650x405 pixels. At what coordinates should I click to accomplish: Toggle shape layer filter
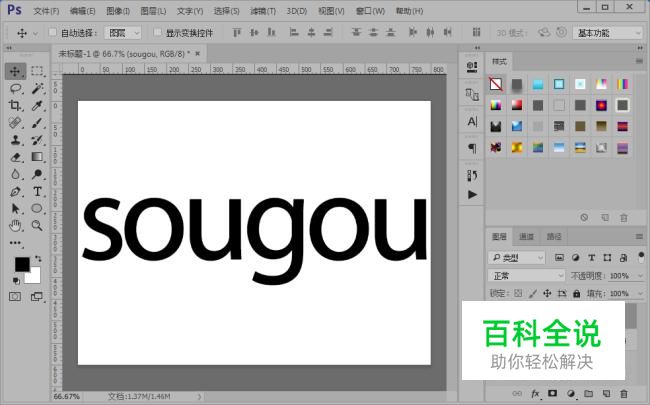(x=607, y=258)
